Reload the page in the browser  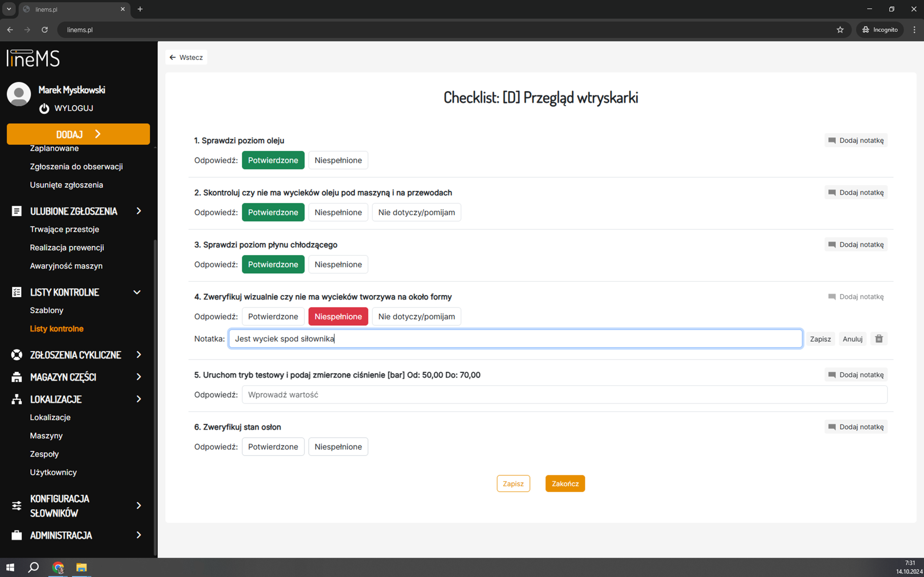tap(45, 30)
